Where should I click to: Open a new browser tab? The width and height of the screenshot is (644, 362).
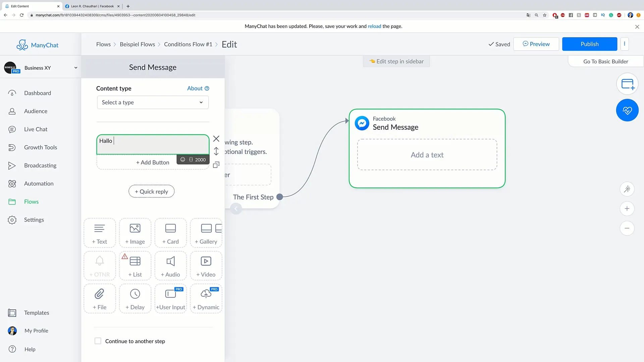coord(128,6)
